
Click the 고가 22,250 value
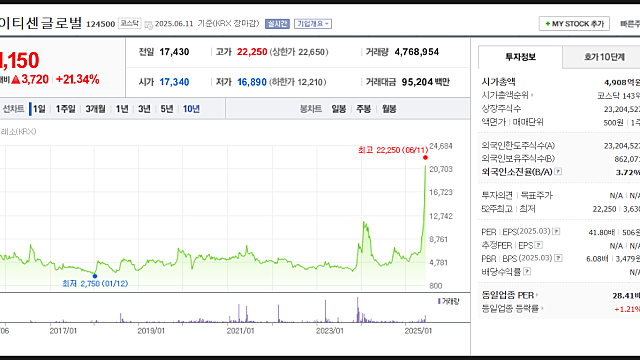pyautogui.click(x=252, y=52)
